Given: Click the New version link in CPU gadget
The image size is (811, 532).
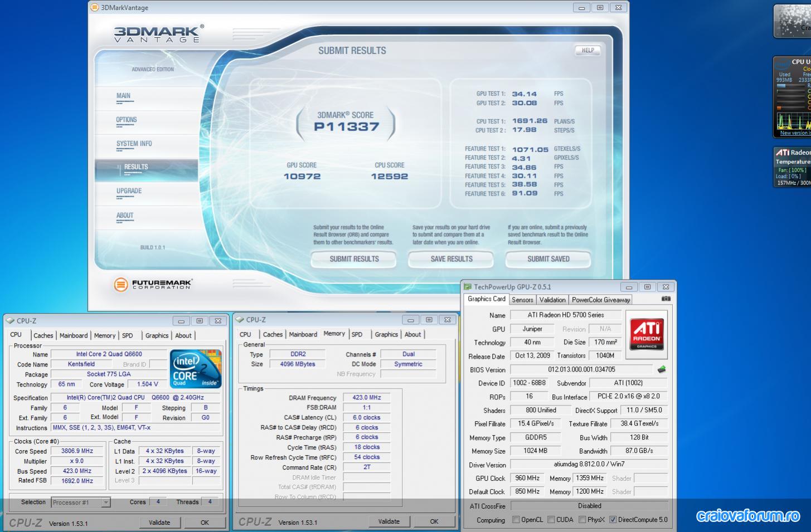Looking at the screenshot, I should coord(795,133).
